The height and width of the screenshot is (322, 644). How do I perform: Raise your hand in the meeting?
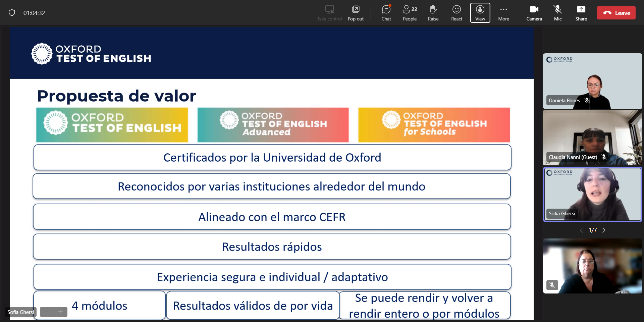point(433,13)
